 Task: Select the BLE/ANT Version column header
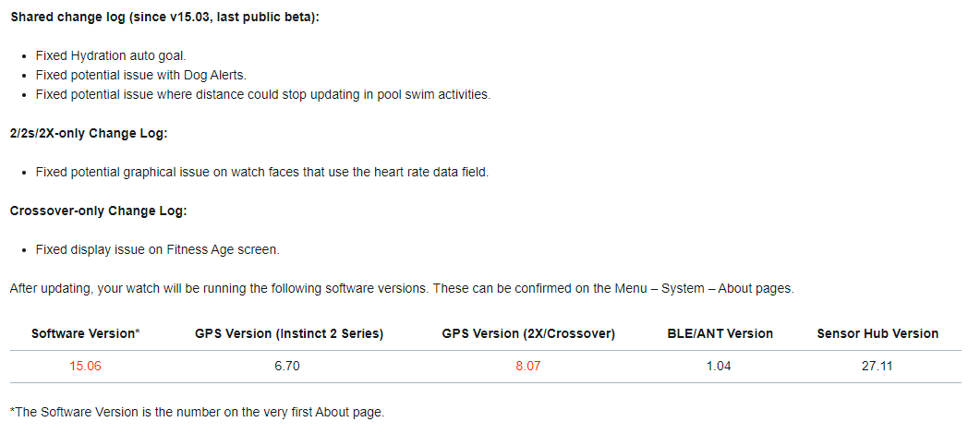tap(720, 333)
